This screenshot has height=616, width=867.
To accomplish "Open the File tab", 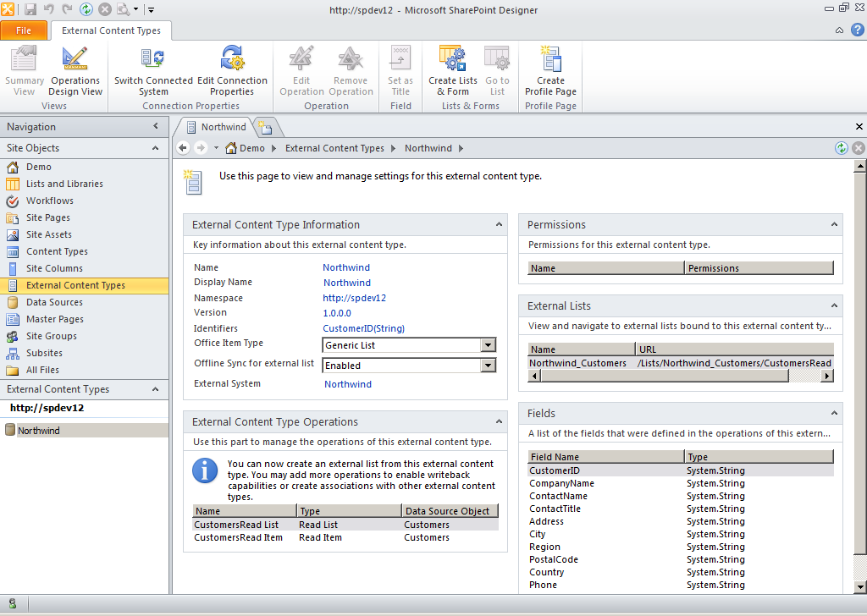I will [24, 30].
